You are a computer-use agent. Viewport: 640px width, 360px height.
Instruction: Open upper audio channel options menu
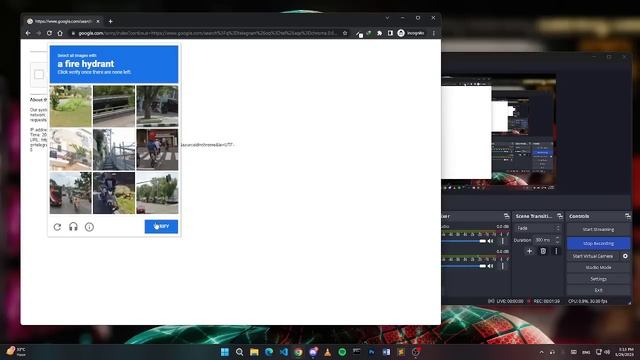[502, 241]
